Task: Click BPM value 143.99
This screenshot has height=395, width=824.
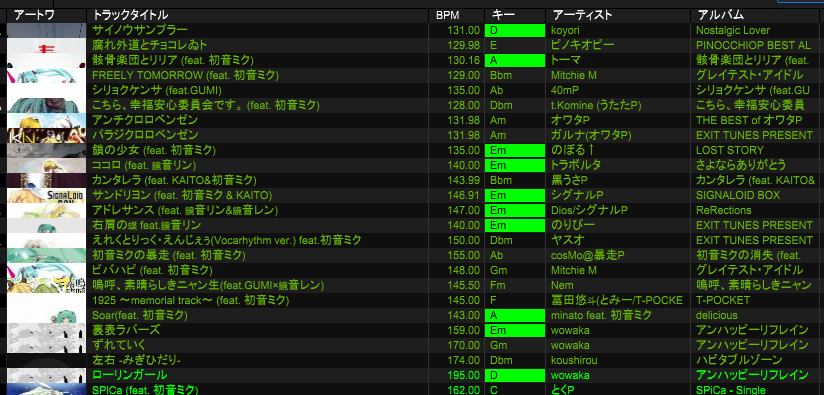Action: [x=464, y=181]
